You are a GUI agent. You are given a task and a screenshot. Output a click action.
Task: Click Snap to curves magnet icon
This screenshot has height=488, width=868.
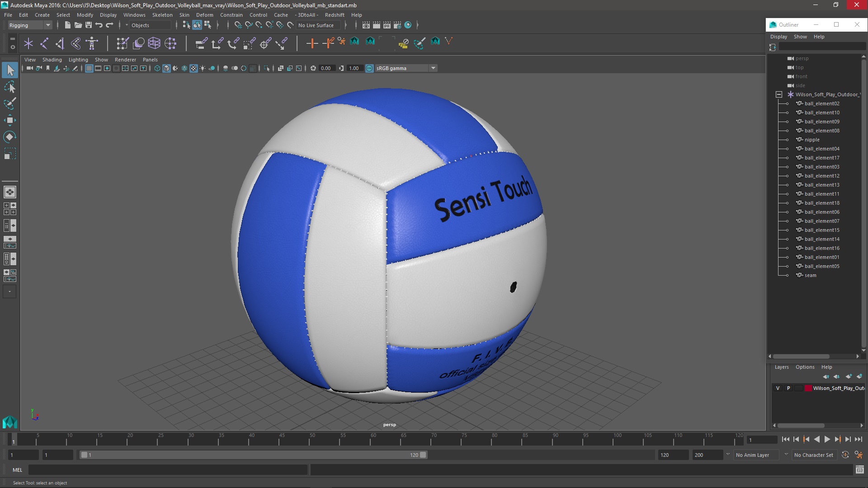click(248, 25)
